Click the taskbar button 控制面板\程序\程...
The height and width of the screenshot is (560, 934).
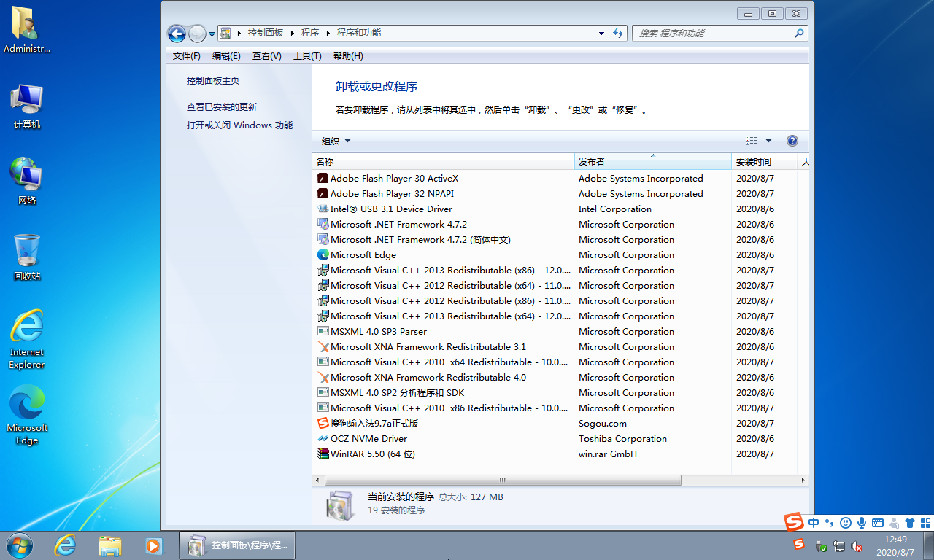(x=239, y=545)
